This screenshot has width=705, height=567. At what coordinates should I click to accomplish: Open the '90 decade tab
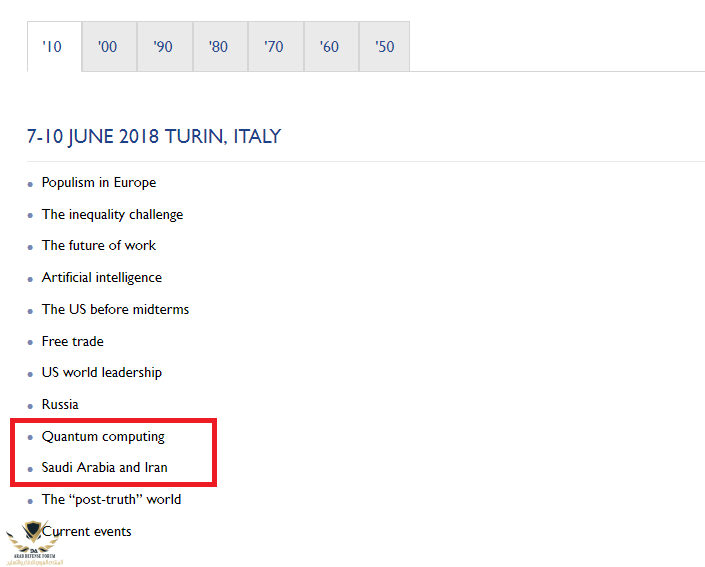(x=163, y=47)
